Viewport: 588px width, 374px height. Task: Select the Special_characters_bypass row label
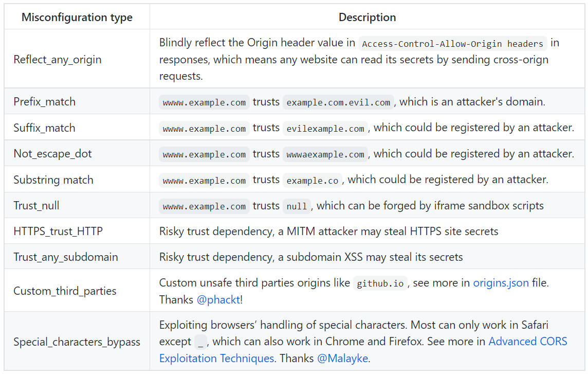pos(77,342)
